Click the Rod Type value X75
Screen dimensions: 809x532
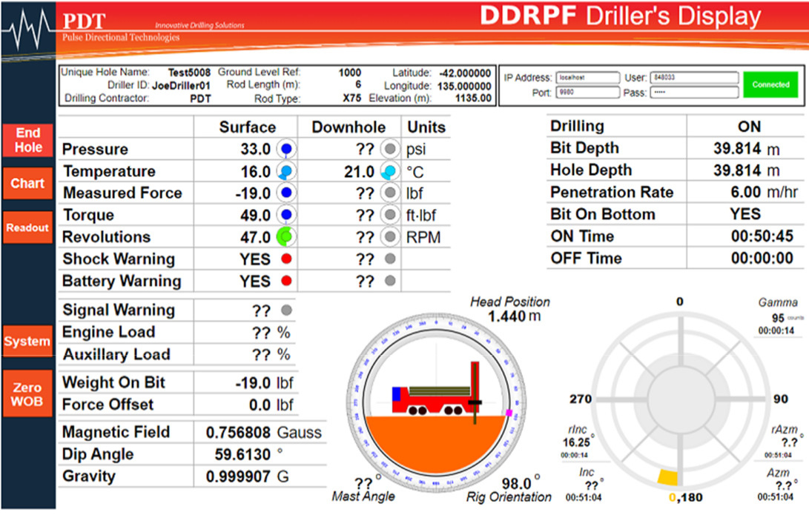pyautogui.click(x=352, y=98)
